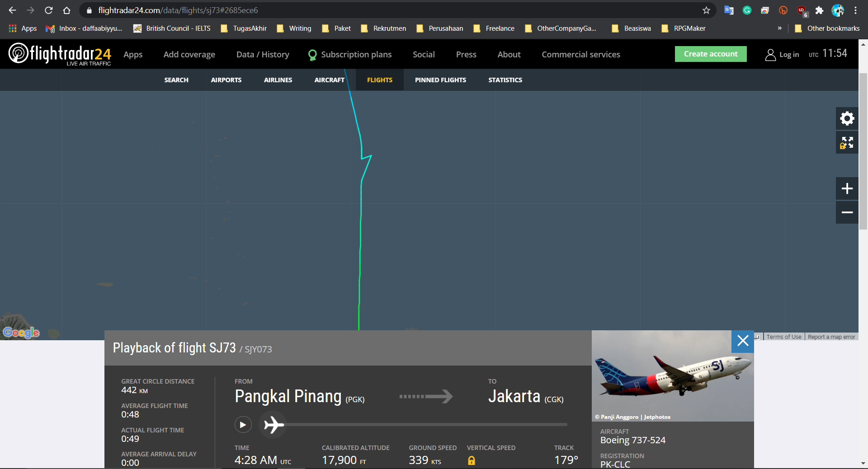Open the Gmail Inbox bookmark

pos(84,28)
